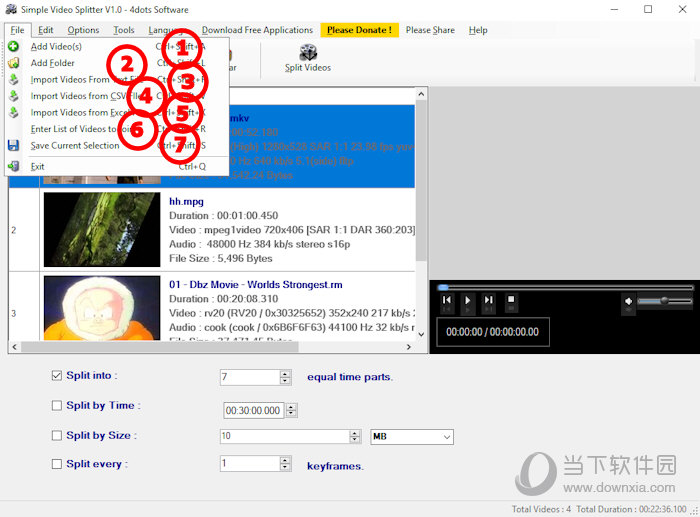Click the video list vertical scrollbar thumb
This screenshot has height=517, width=700.
pyautogui.click(x=421, y=181)
